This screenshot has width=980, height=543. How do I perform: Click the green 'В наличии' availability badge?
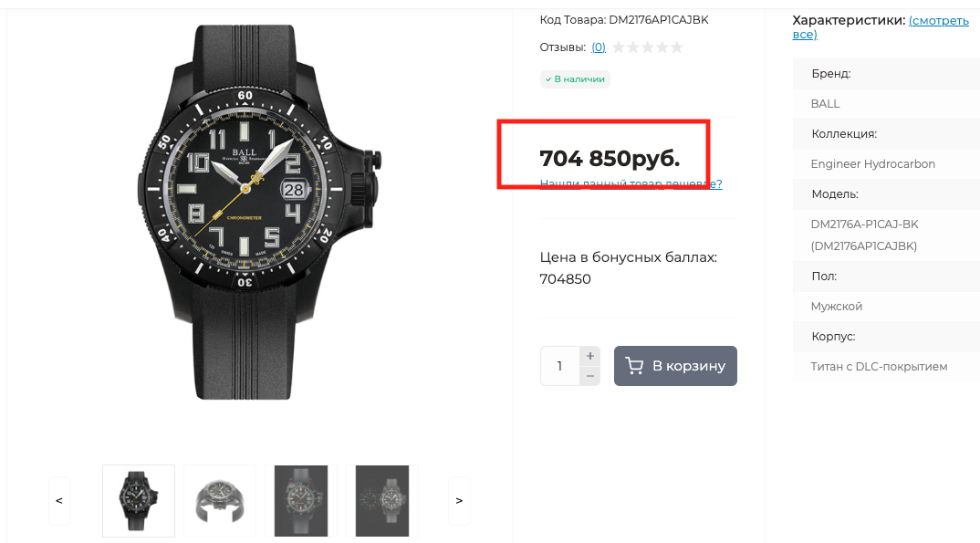(575, 79)
